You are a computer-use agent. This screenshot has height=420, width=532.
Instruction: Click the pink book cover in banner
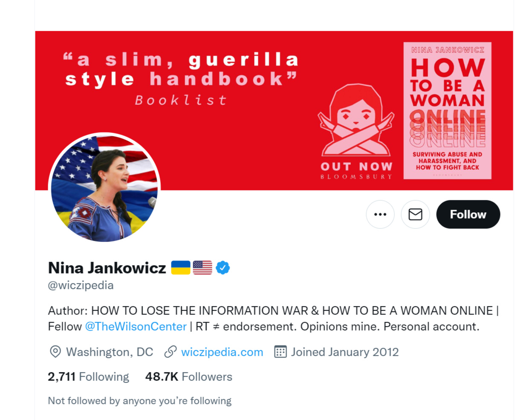448,110
